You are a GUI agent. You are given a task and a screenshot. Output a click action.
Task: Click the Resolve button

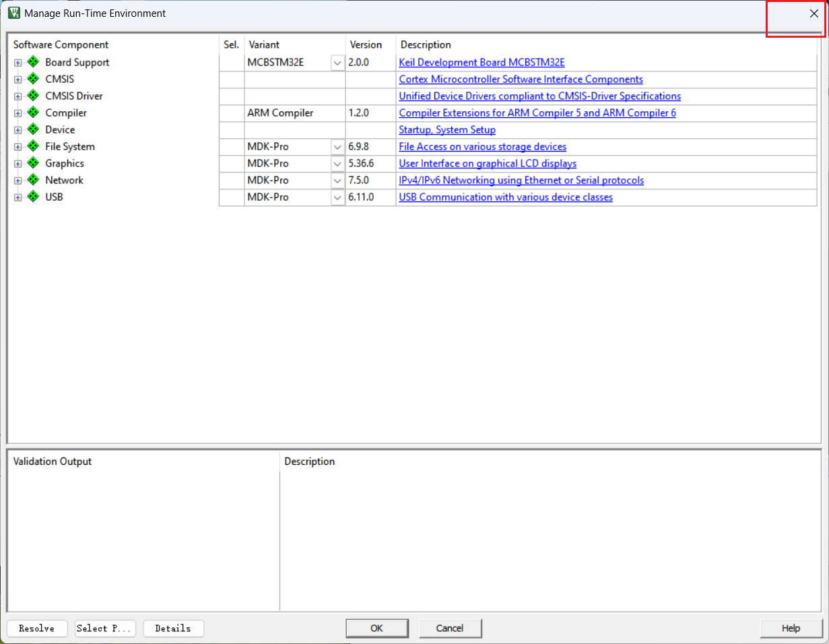pyautogui.click(x=37, y=629)
